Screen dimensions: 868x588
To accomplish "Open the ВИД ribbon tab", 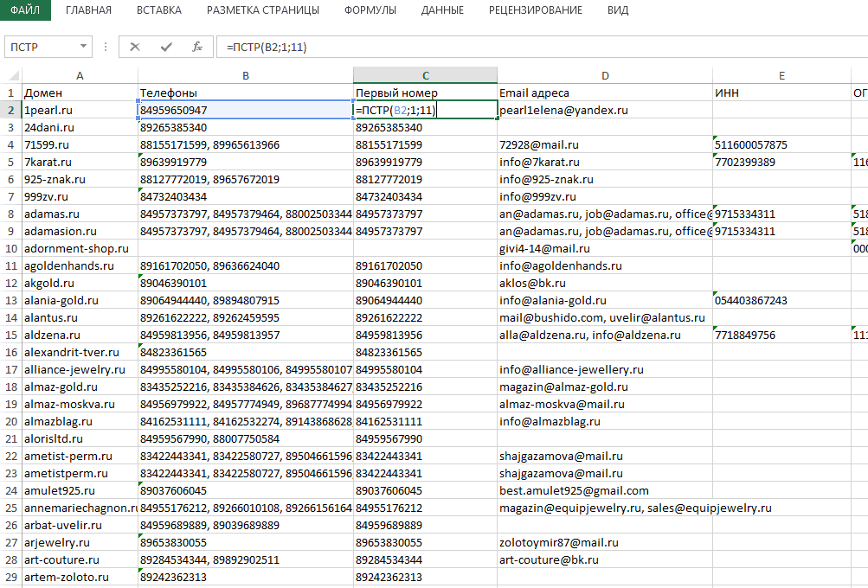I will tap(618, 10).
